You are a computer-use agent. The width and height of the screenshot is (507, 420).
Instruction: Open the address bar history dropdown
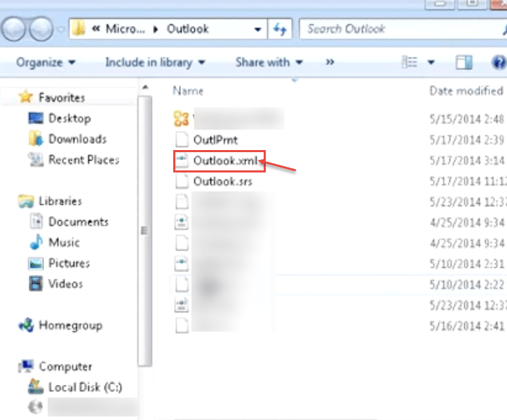point(257,29)
